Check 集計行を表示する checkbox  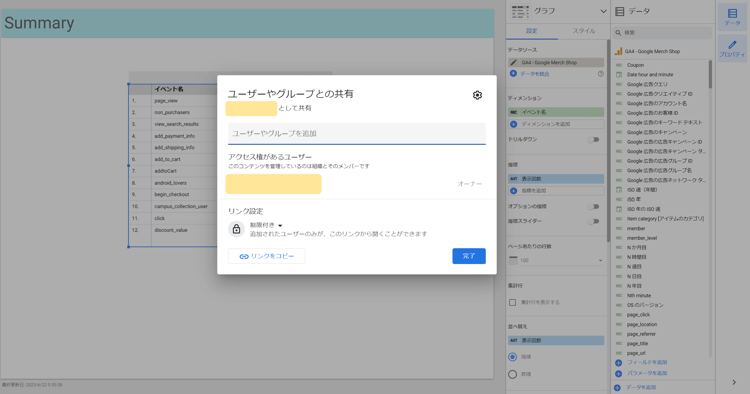click(512, 302)
